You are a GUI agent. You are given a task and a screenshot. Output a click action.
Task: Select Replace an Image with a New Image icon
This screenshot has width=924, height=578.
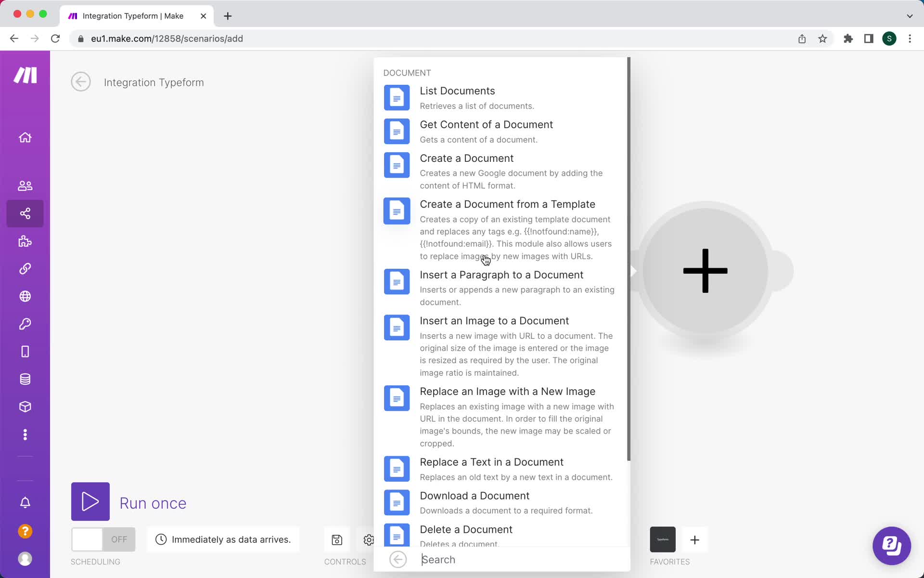(397, 398)
